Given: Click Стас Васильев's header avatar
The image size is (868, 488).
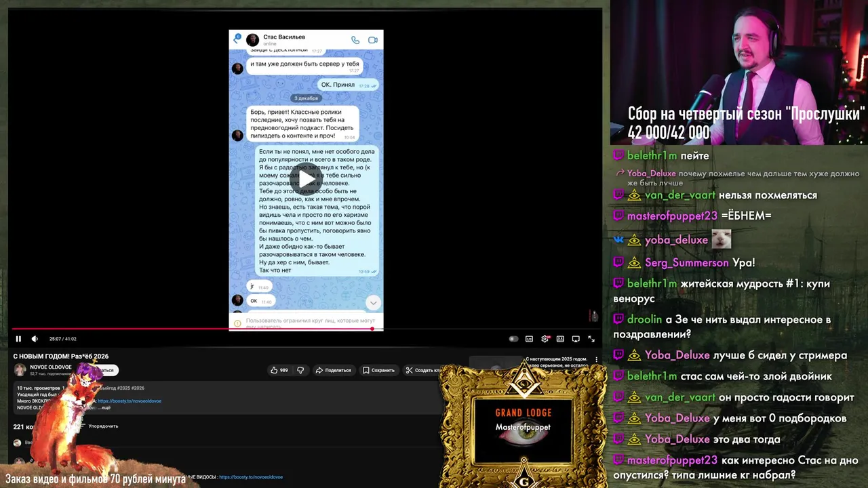Looking at the screenshot, I should [253, 40].
